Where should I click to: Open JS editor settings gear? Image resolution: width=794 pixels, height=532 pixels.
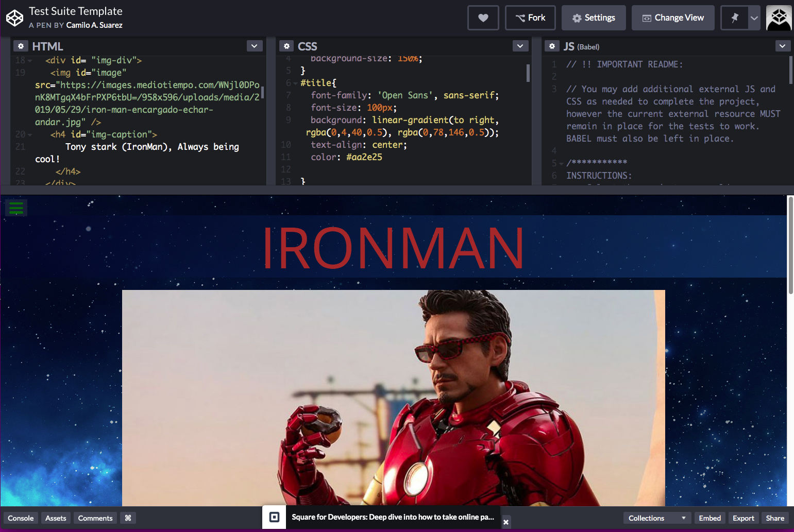coord(552,46)
